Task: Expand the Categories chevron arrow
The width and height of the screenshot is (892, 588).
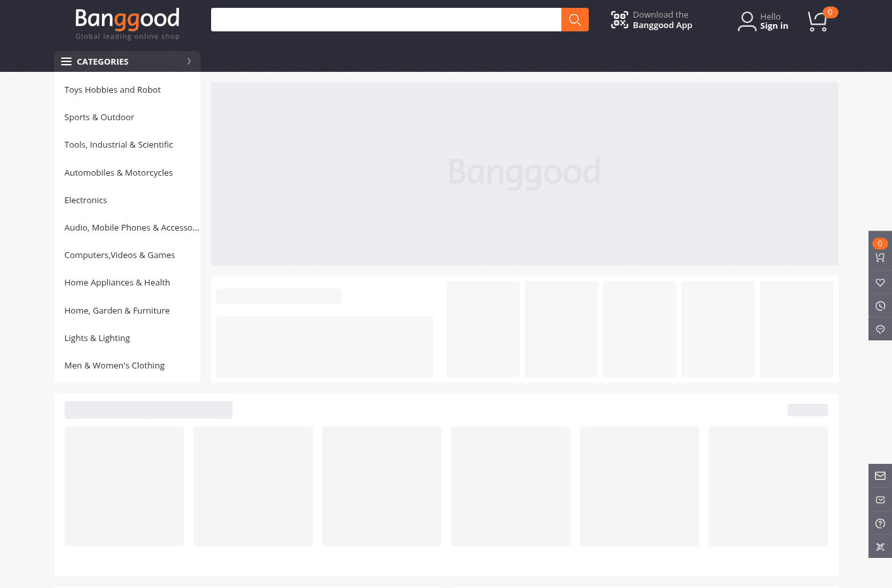Action: (x=189, y=61)
